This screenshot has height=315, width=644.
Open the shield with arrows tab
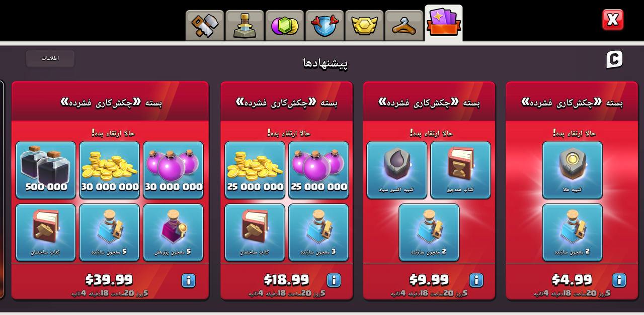point(325,25)
